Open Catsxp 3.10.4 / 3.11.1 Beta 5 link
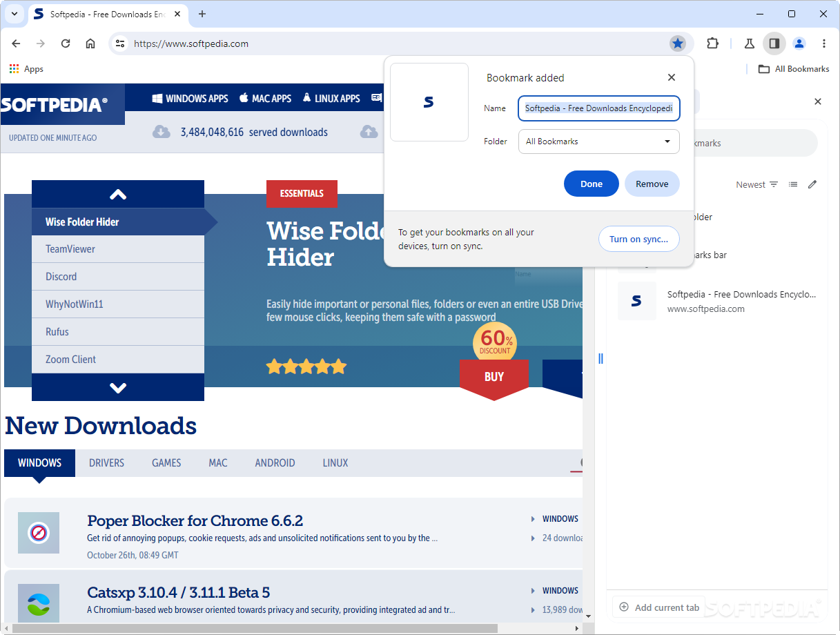The width and height of the screenshot is (840, 635). point(179,592)
